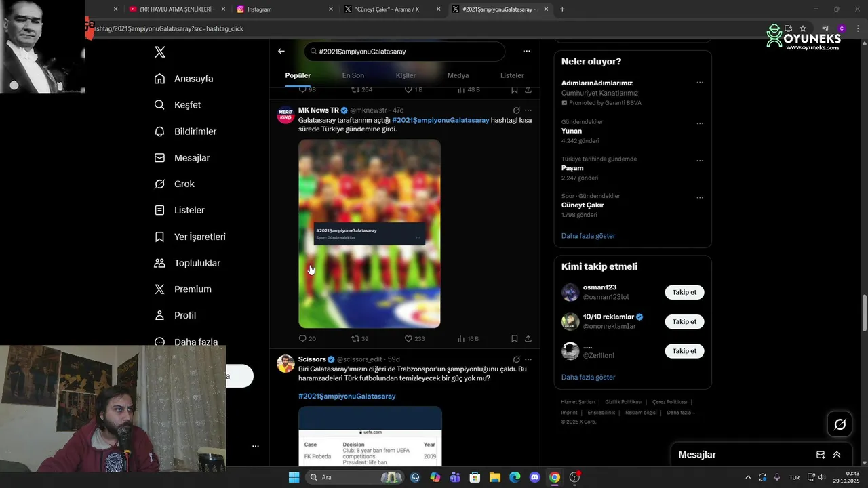The width and height of the screenshot is (868, 488).
Task: Click hashtag link in Scissors post
Action: pos(347,396)
